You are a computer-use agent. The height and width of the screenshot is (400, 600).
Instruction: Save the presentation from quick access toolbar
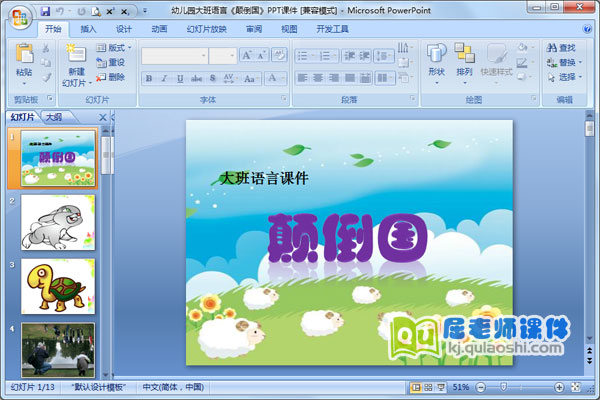(x=46, y=11)
